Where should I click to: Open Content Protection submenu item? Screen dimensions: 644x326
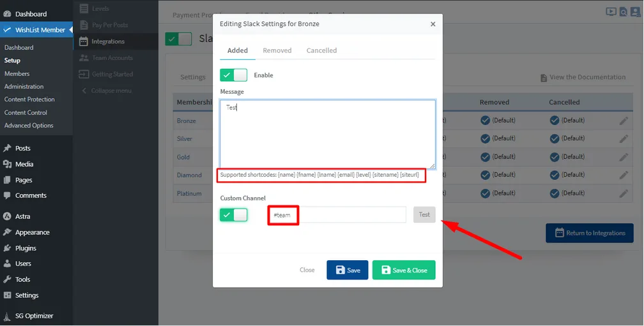(x=29, y=100)
